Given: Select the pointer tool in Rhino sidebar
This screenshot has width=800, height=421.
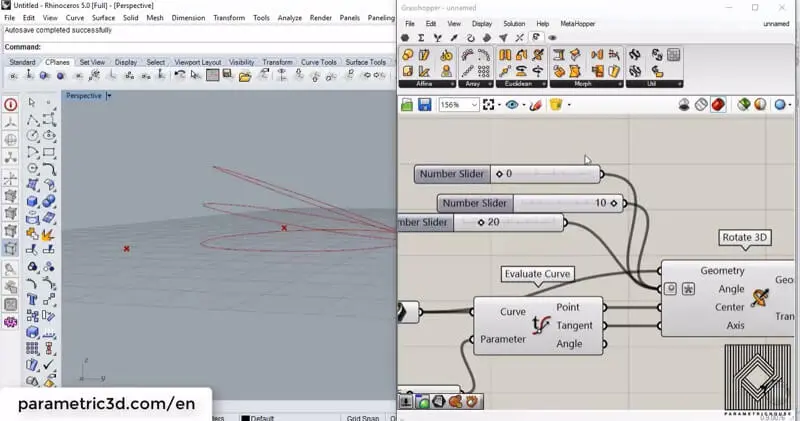Looking at the screenshot, I should pyautogui.click(x=32, y=103).
